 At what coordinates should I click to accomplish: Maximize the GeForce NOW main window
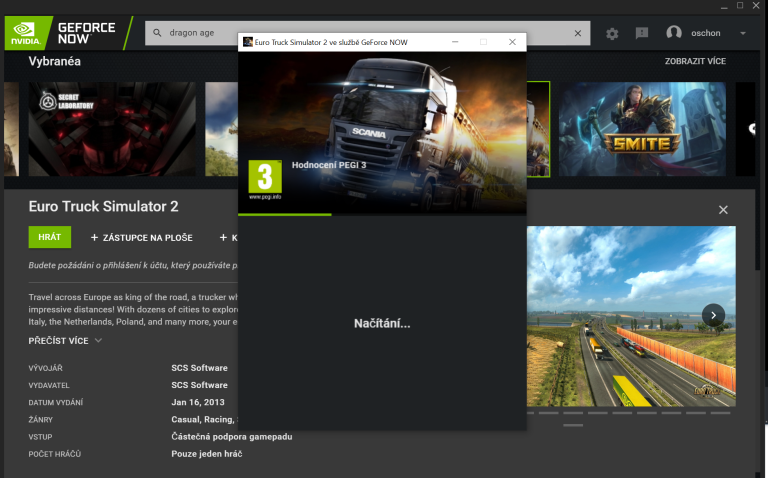tap(740, 5)
